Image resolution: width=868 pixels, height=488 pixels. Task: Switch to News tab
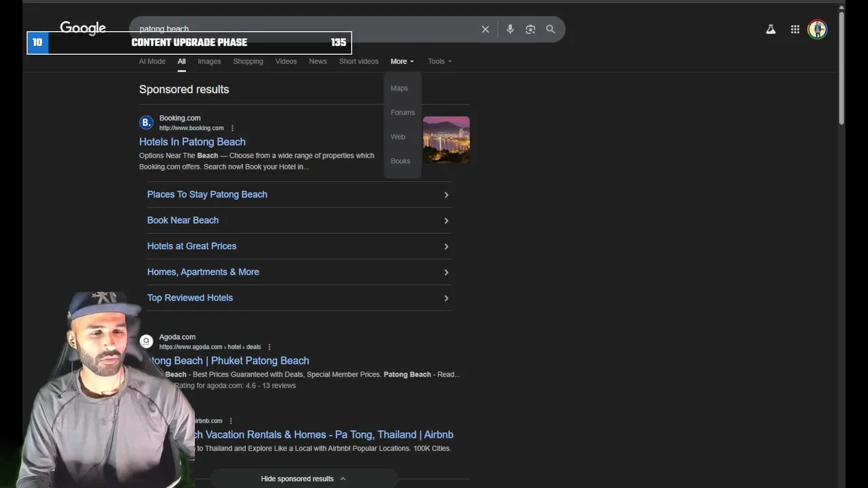(318, 61)
